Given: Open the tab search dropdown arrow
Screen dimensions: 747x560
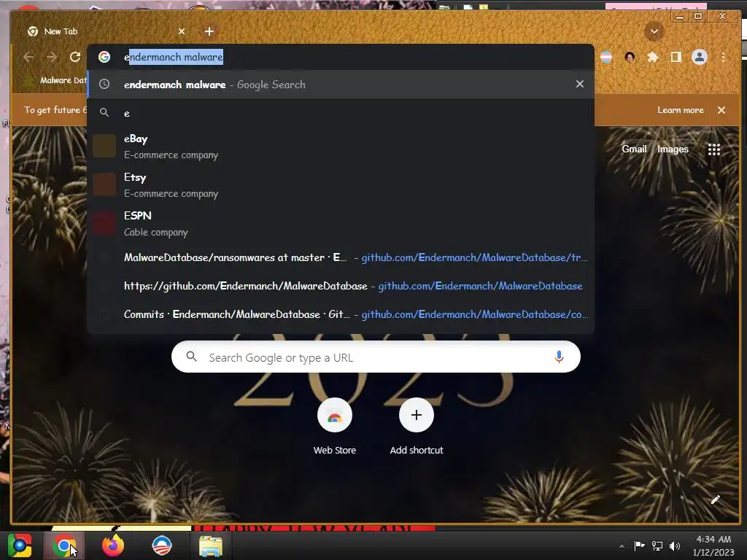Looking at the screenshot, I should click(x=654, y=31).
